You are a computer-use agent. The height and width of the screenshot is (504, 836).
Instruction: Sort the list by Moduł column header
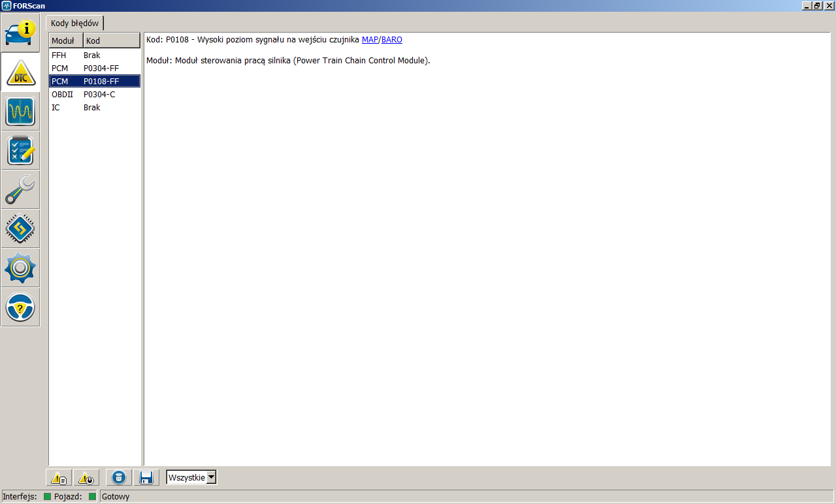pos(66,40)
